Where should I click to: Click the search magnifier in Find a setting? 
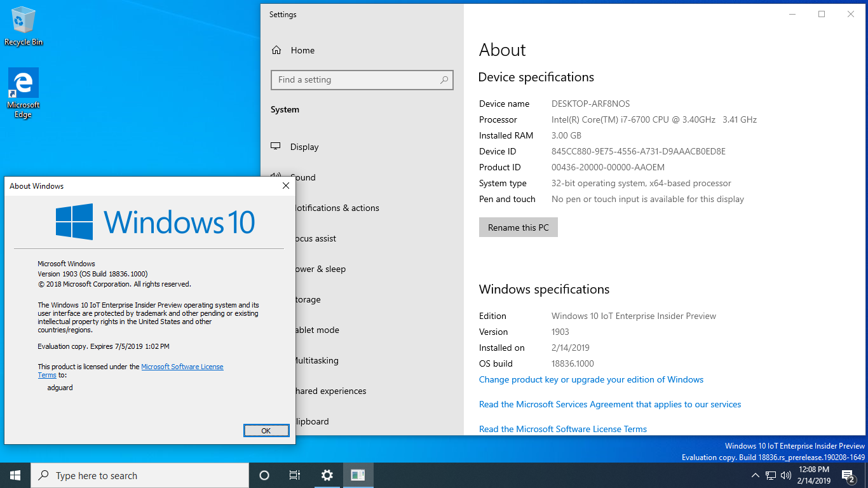pyautogui.click(x=444, y=80)
